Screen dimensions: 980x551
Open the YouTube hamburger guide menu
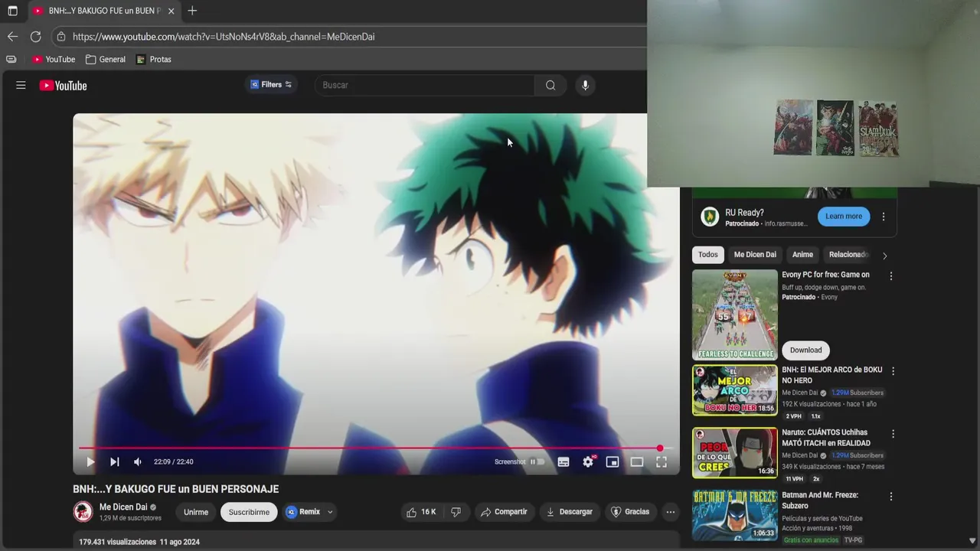[x=21, y=85]
